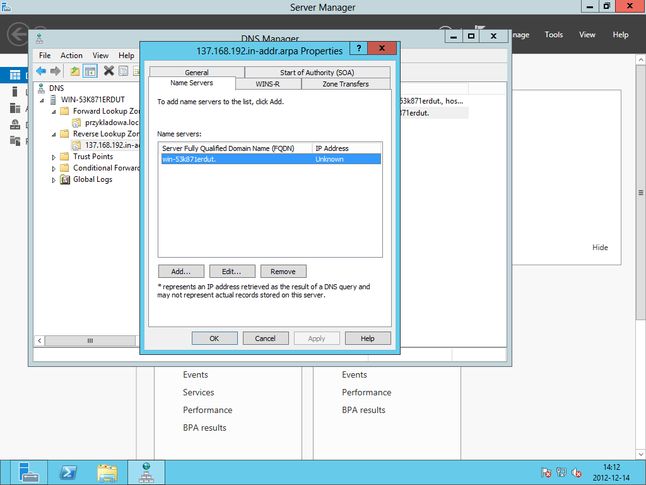Open All Servers sidebar icon
Image resolution: width=646 pixels, height=485 pixels.
(x=15, y=108)
